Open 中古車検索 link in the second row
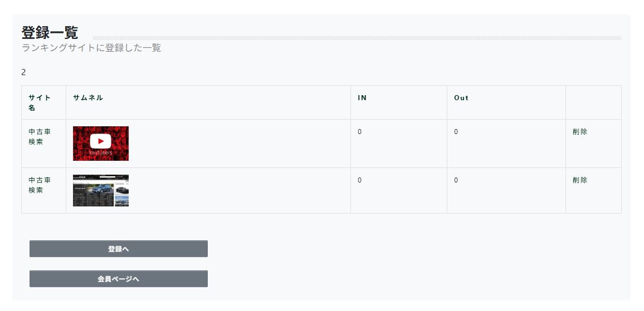The width and height of the screenshot is (644, 311). [x=40, y=185]
